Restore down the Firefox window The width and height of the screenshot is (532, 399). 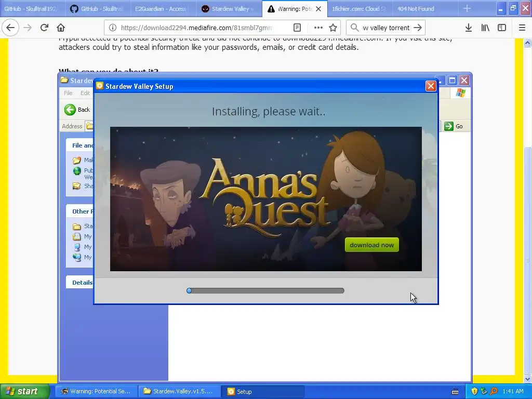click(x=513, y=9)
